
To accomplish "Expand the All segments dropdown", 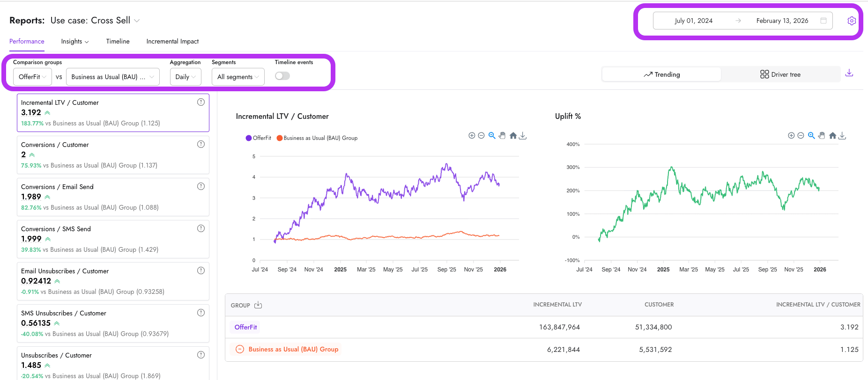I will 238,77.
